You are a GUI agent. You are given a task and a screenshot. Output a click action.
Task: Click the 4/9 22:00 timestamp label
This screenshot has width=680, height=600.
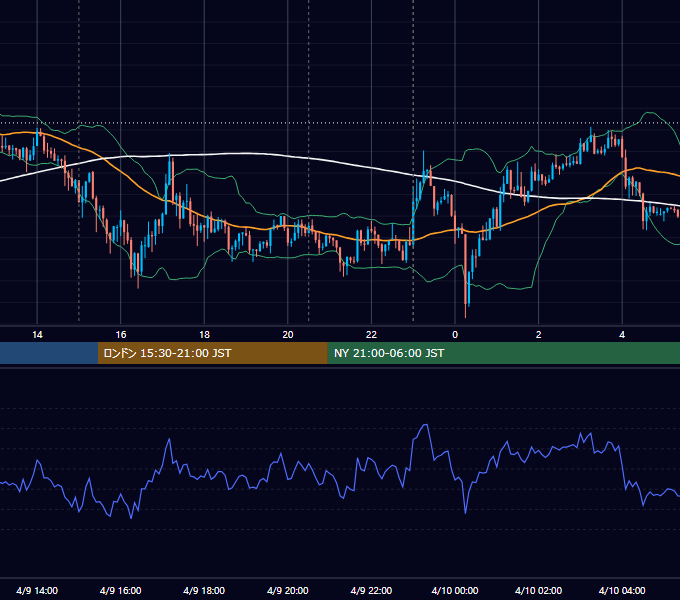[371, 590]
